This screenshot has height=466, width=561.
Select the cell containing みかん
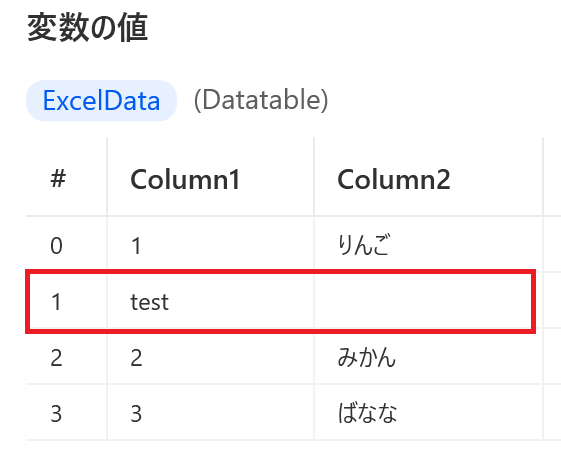click(x=428, y=358)
